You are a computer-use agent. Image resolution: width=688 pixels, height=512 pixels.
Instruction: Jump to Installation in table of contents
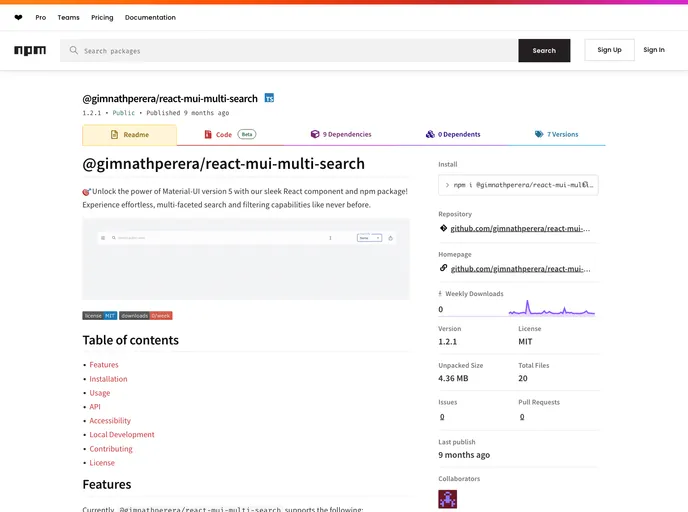pyautogui.click(x=108, y=379)
